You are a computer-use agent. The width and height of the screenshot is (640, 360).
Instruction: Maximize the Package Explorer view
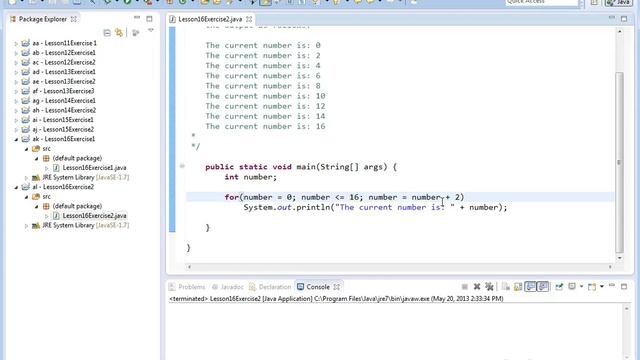coord(149,19)
